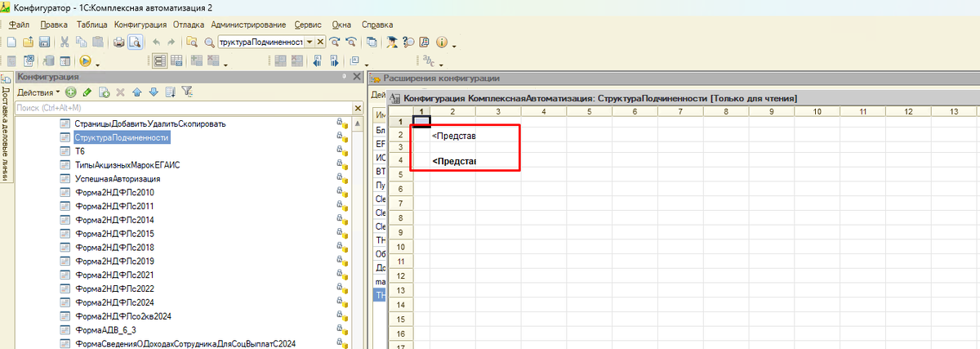Image resolution: width=980 pixels, height=349 pixels.
Task: Create a new document via toolbar icon
Action: [12, 42]
